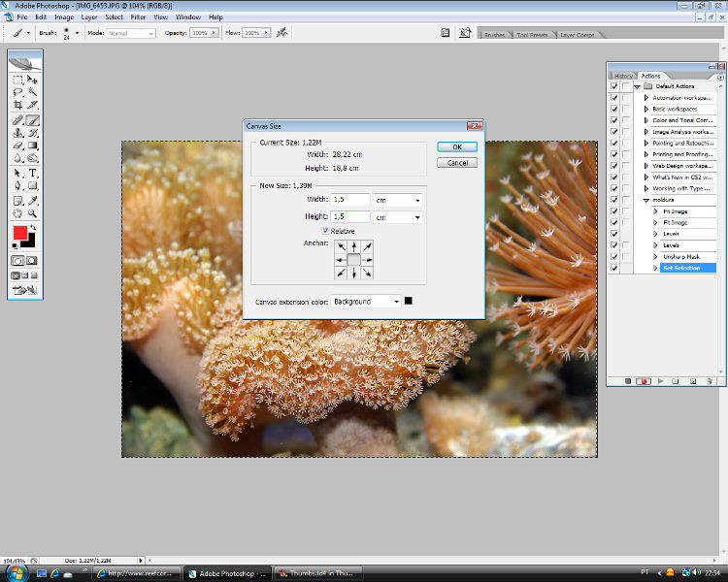Select the Eraser tool
Screen dimensions: 728x582
pyautogui.click(x=18, y=145)
